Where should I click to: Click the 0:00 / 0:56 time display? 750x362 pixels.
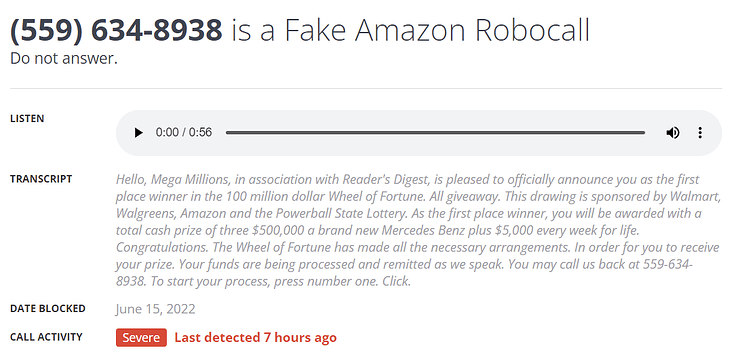[x=184, y=132]
